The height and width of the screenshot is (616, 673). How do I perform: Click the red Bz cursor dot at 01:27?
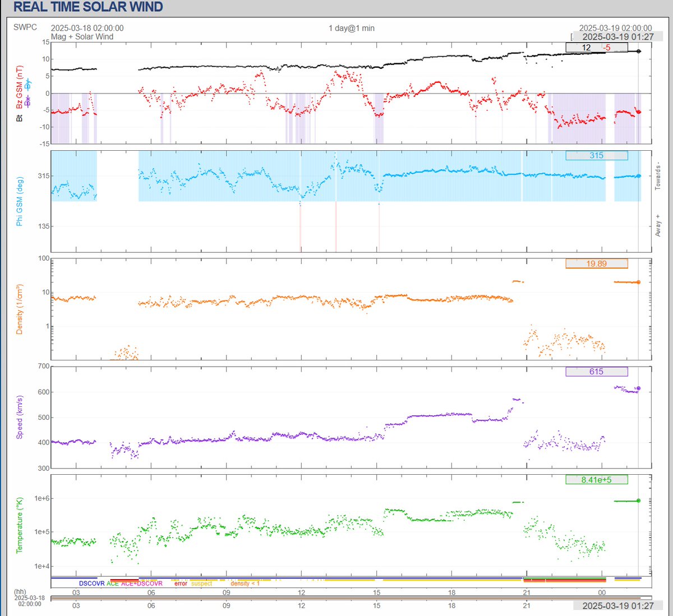[639, 112]
